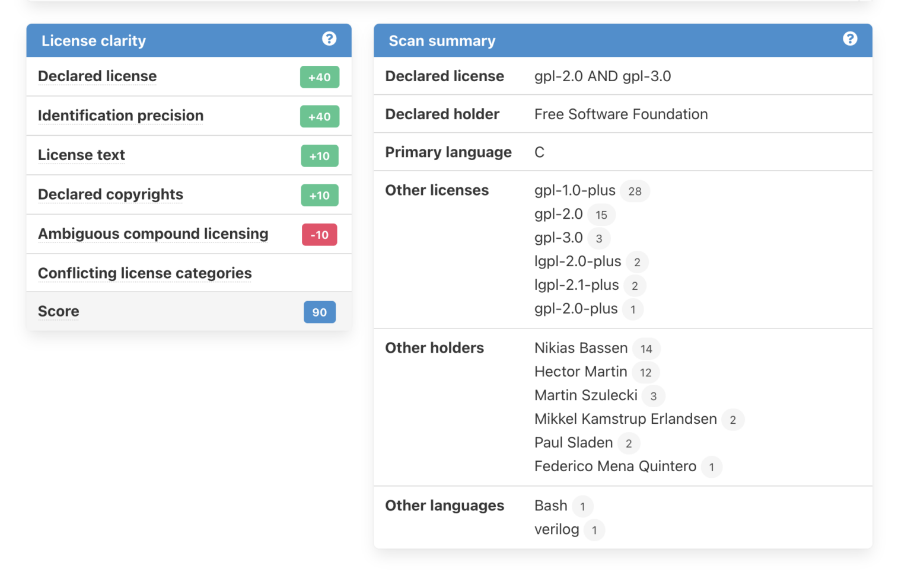Click the License clarity help icon

tap(329, 39)
